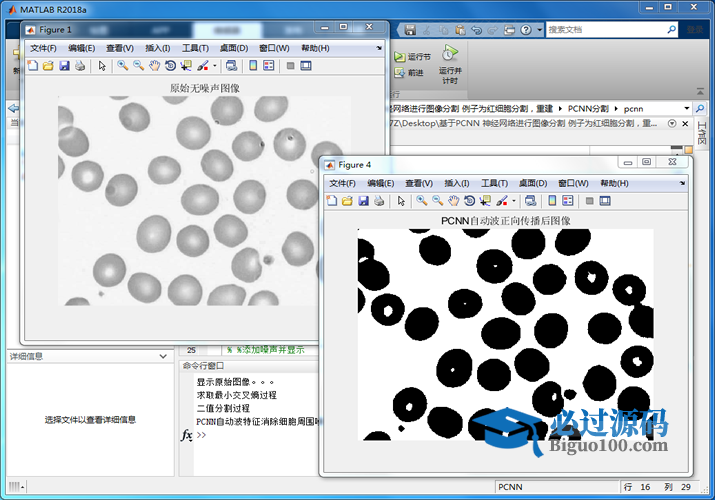This screenshot has width=715, height=500.
Task: Dock Figure 4 using menu bar arrow
Action: pos(682,183)
